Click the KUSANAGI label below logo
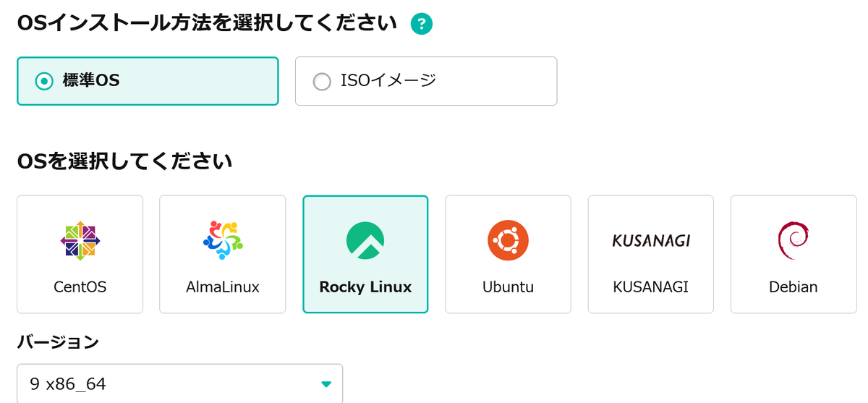This screenshot has height=403, width=868. [x=651, y=287]
